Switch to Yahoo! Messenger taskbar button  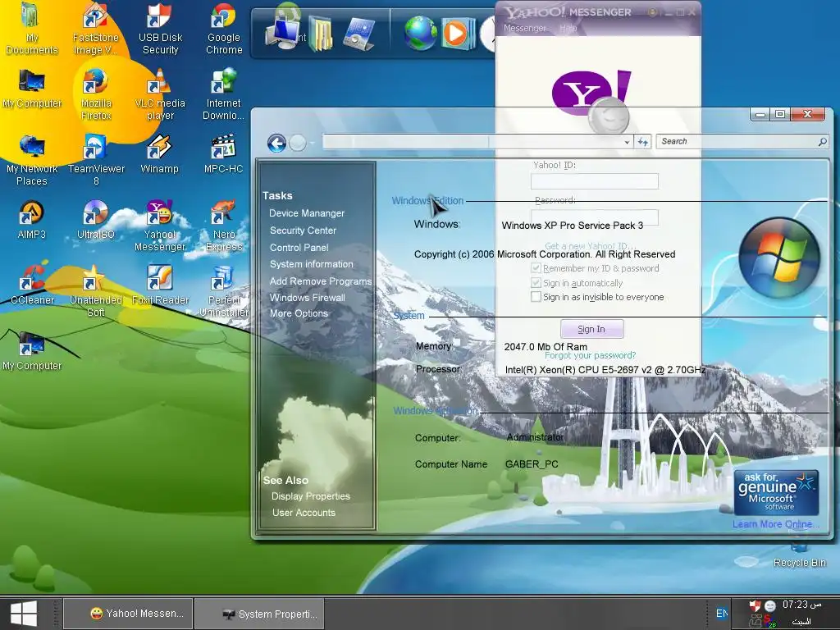pyautogui.click(x=129, y=614)
